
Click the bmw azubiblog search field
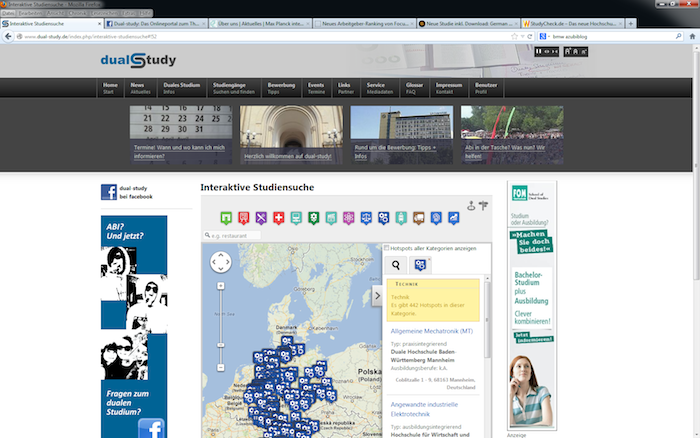pyautogui.click(x=612, y=37)
